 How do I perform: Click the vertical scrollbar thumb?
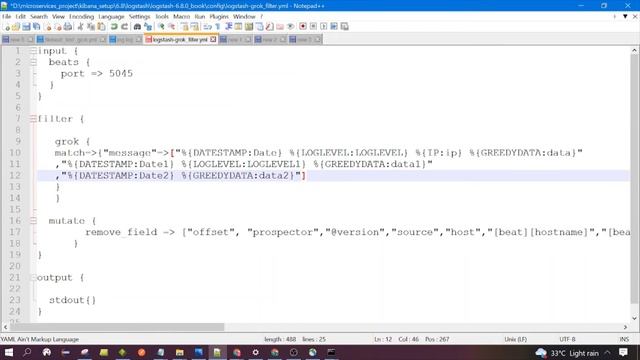(x=634, y=179)
